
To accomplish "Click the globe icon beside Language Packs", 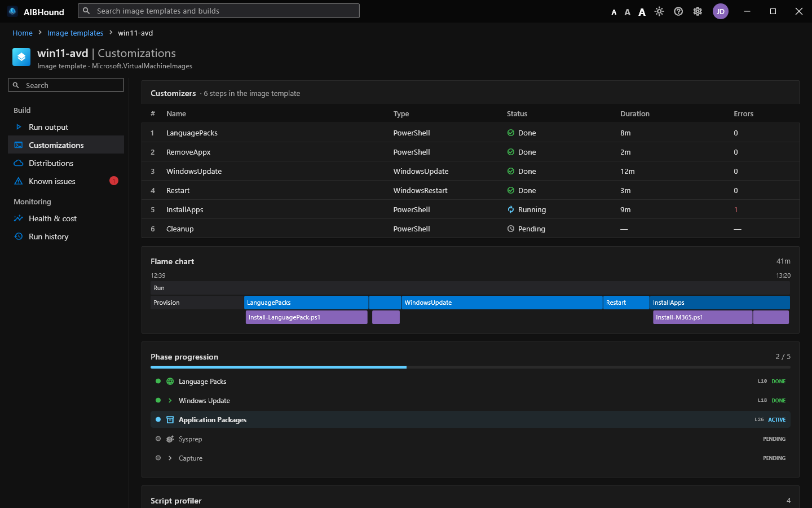I will click(x=170, y=382).
